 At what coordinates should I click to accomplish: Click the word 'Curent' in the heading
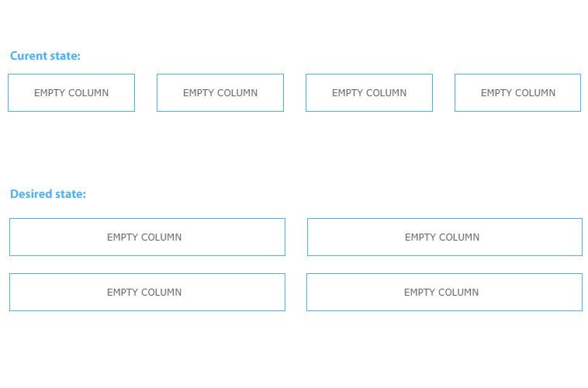pyautogui.click(x=29, y=56)
